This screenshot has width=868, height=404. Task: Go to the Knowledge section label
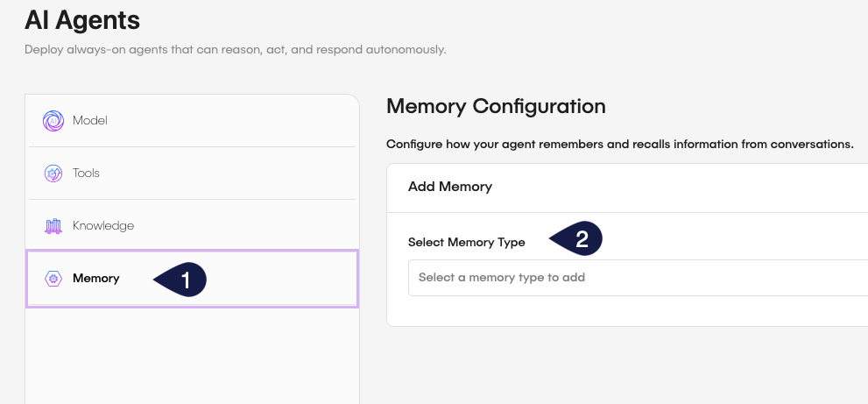coord(103,226)
